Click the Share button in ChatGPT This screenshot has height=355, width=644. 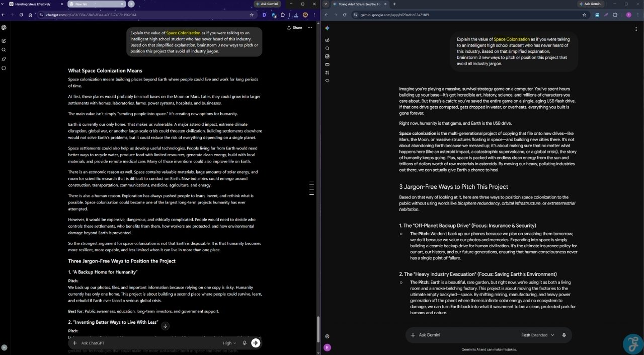point(295,28)
